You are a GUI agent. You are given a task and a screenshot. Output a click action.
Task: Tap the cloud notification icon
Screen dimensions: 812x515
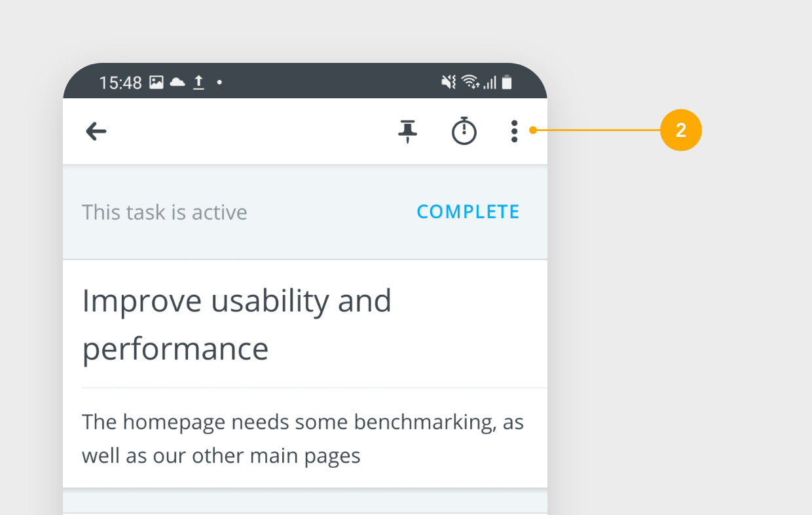pos(177,82)
